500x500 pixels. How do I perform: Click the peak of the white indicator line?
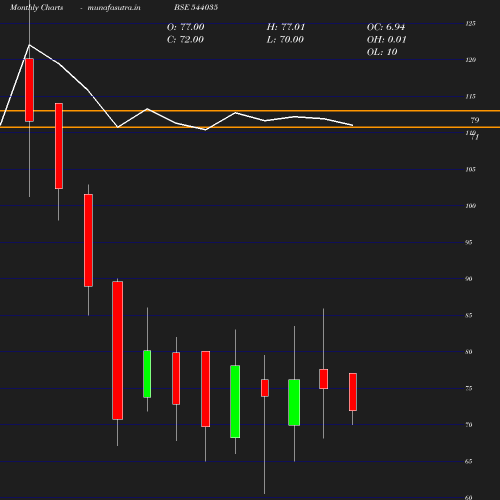coord(29,45)
